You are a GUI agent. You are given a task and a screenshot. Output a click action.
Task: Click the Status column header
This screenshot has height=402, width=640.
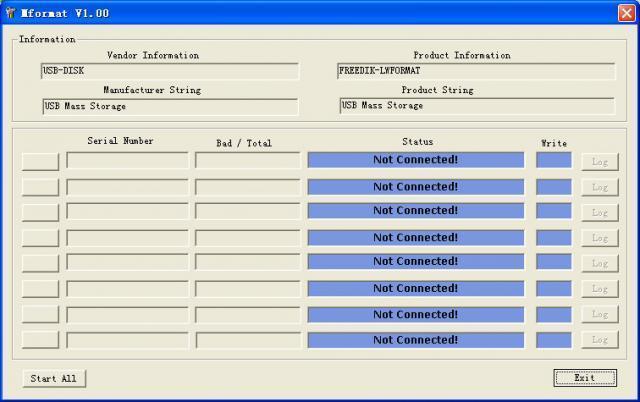418,142
